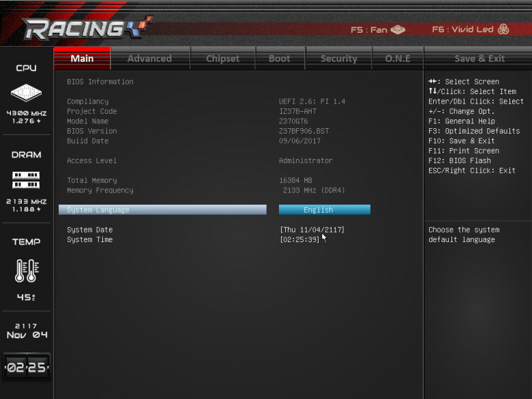
Task: Select the Save & Exit tab
Action: pyautogui.click(x=479, y=59)
